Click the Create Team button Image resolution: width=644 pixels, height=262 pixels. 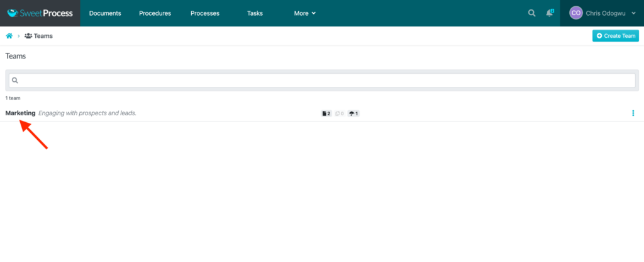pos(615,36)
